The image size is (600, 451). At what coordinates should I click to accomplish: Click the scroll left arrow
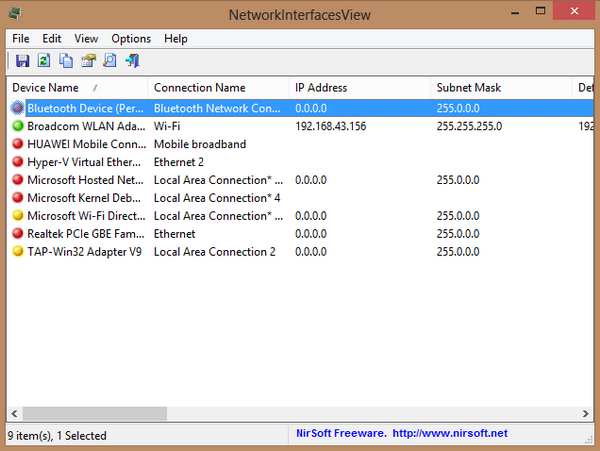(15, 414)
